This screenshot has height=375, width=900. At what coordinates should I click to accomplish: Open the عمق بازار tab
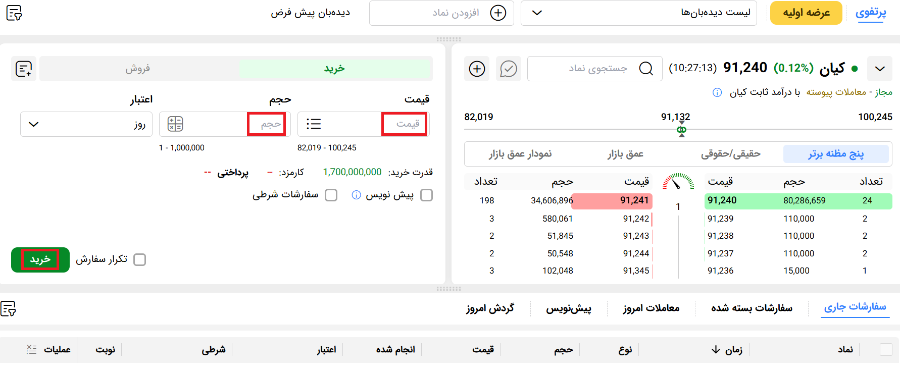(x=626, y=154)
